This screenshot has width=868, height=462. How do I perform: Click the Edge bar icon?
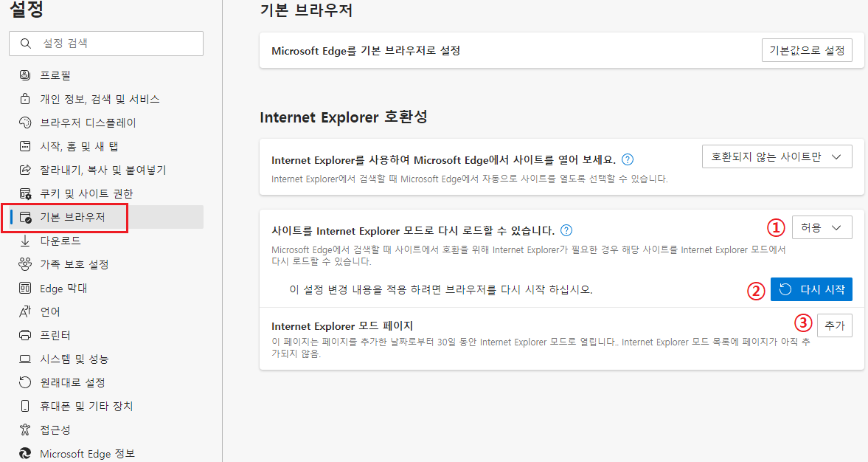coord(25,288)
